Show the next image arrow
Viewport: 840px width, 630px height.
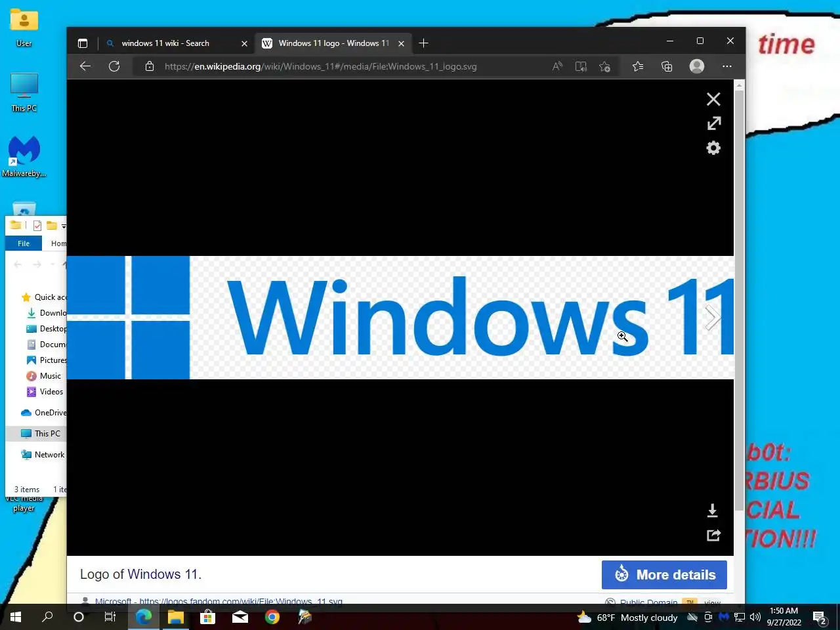tap(713, 318)
